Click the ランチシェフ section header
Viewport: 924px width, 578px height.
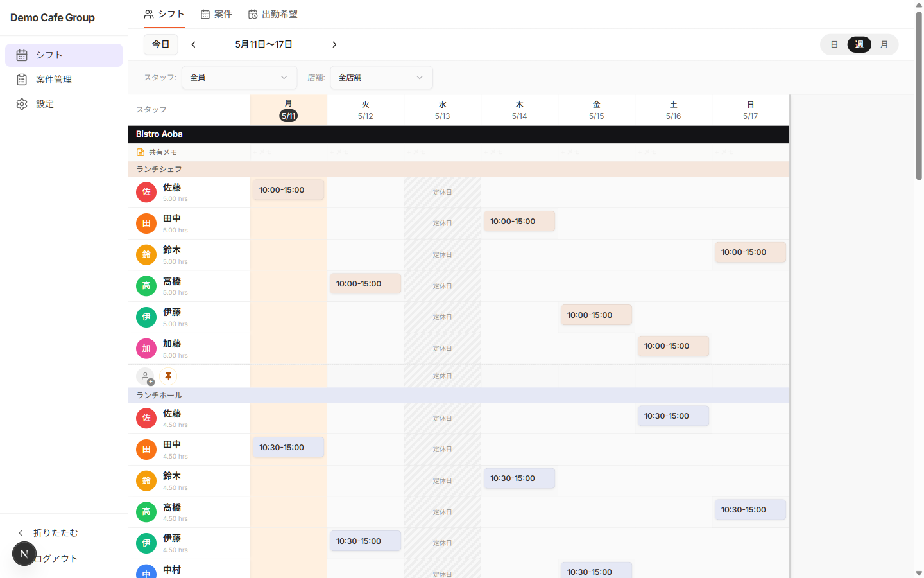(459, 169)
